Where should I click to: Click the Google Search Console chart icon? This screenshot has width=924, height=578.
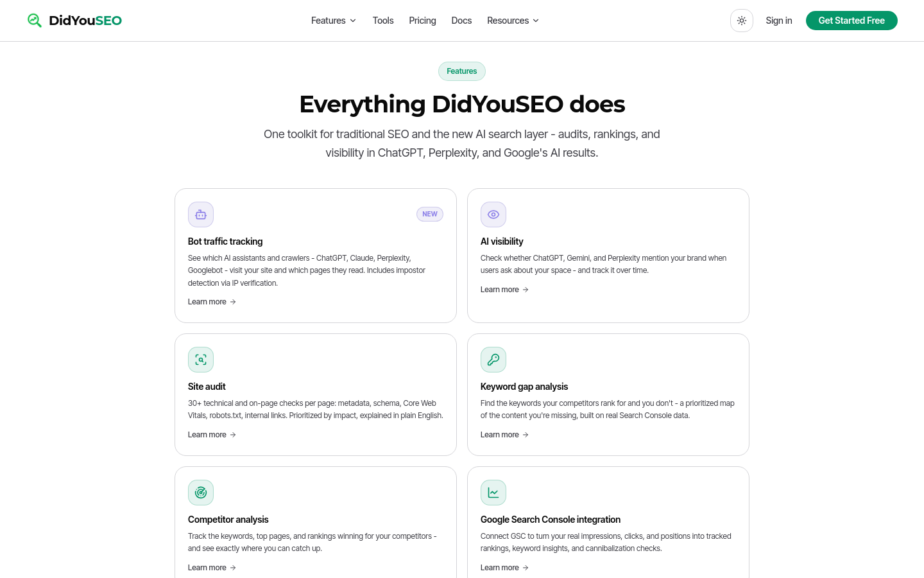tap(493, 493)
